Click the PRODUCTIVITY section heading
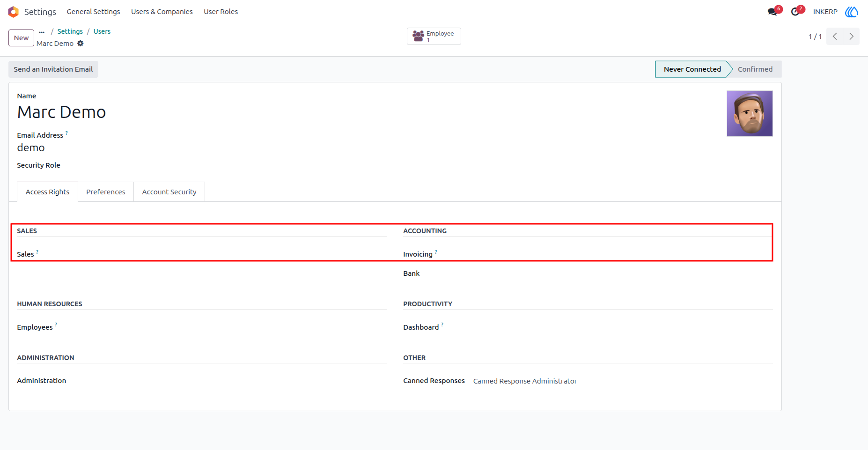 coord(427,304)
